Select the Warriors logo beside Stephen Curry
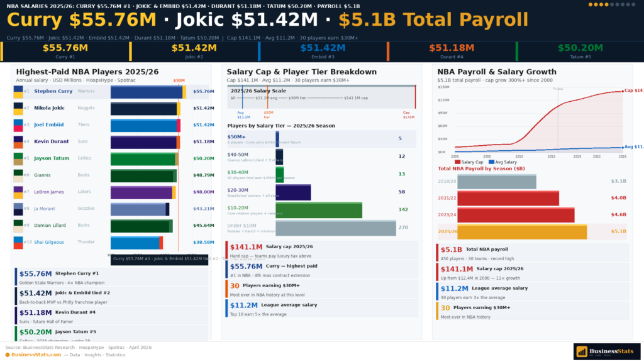 point(18,91)
